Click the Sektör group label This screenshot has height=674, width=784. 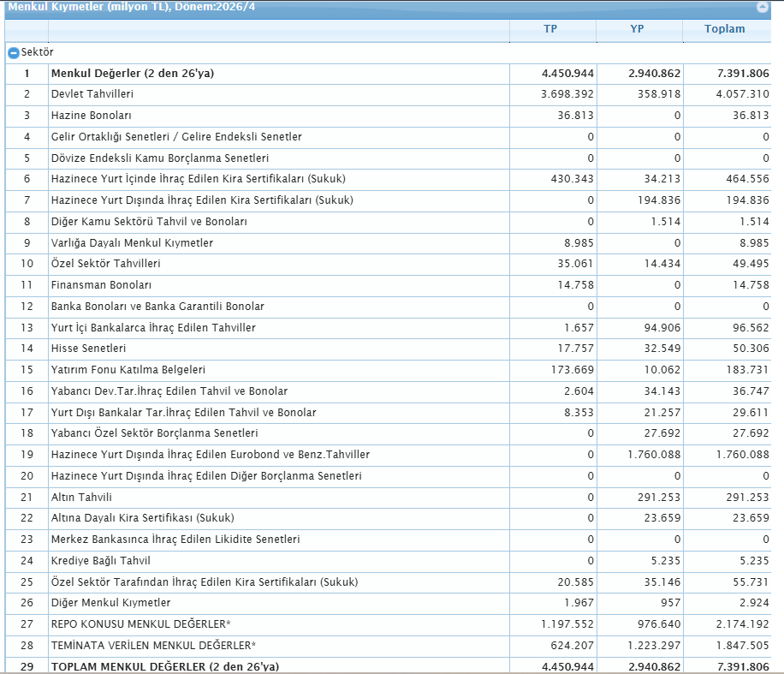(37, 52)
